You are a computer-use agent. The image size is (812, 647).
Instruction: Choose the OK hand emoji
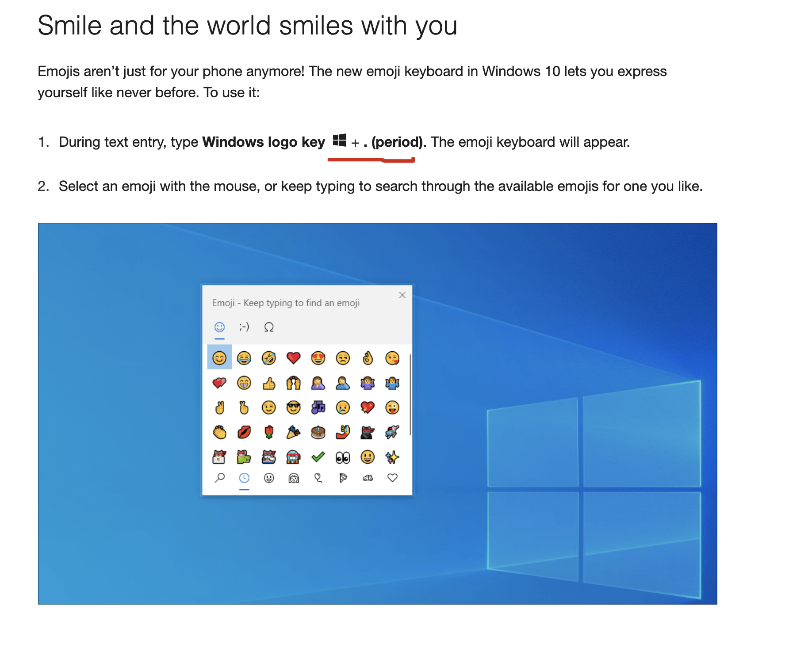tap(368, 358)
